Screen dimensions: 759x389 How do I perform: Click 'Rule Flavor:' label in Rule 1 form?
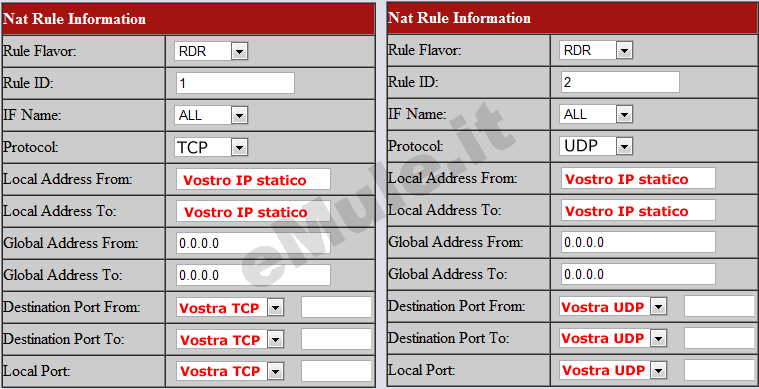[x=40, y=51]
